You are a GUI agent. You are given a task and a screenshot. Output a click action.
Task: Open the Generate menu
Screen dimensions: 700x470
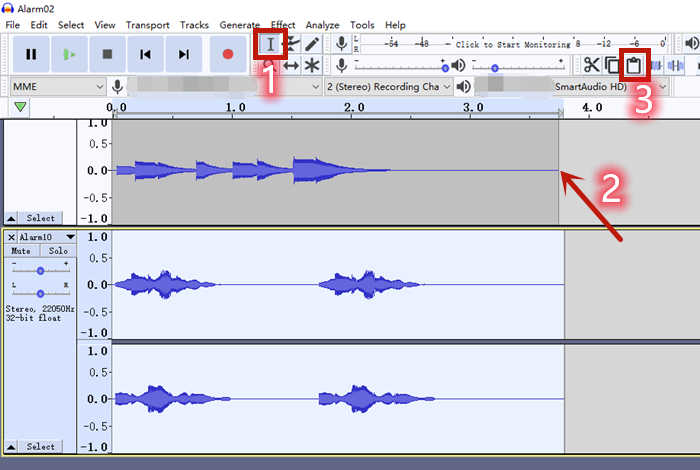click(x=240, y=25)
